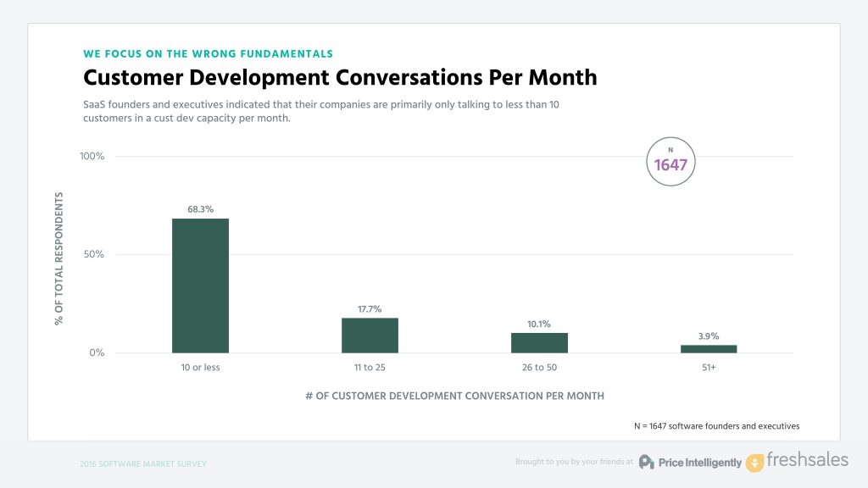Click the '10 or less' axis label
868x488 pixels.
[x=200, y=368]
